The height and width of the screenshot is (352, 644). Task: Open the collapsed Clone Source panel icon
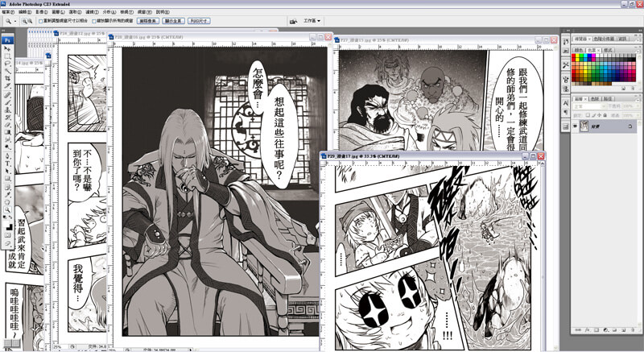(x=566, y=89)
